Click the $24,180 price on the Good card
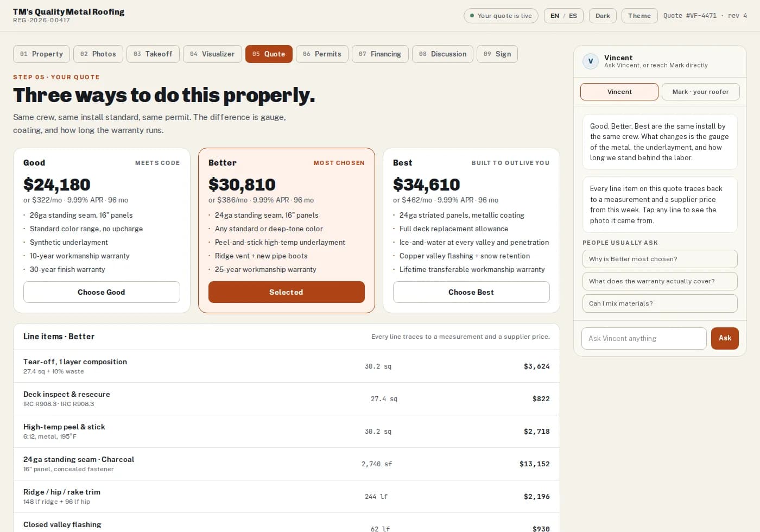Viewport: 760px width, 532px height. point(57,185)
